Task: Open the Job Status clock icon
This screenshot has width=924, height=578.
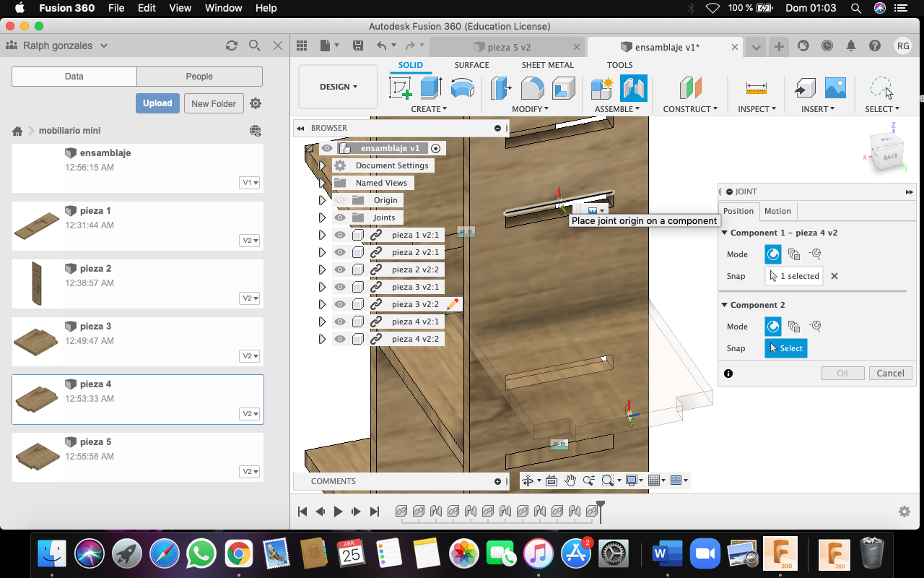Action: coord(827,46)
